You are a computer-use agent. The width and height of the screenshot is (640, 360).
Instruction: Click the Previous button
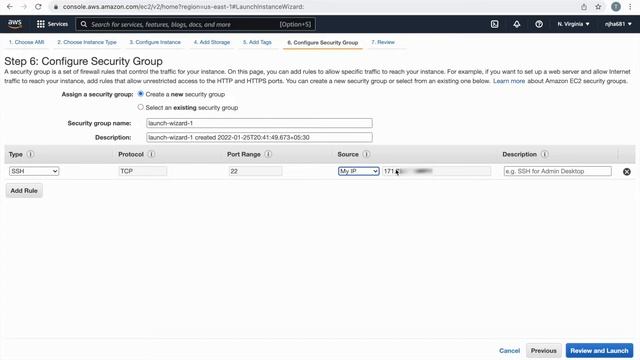tap(543, 351)
